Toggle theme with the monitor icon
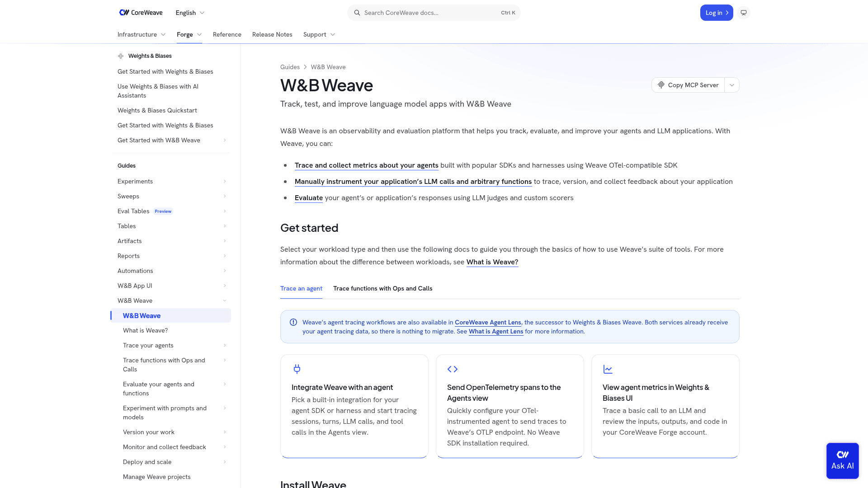 click(744, 13)
